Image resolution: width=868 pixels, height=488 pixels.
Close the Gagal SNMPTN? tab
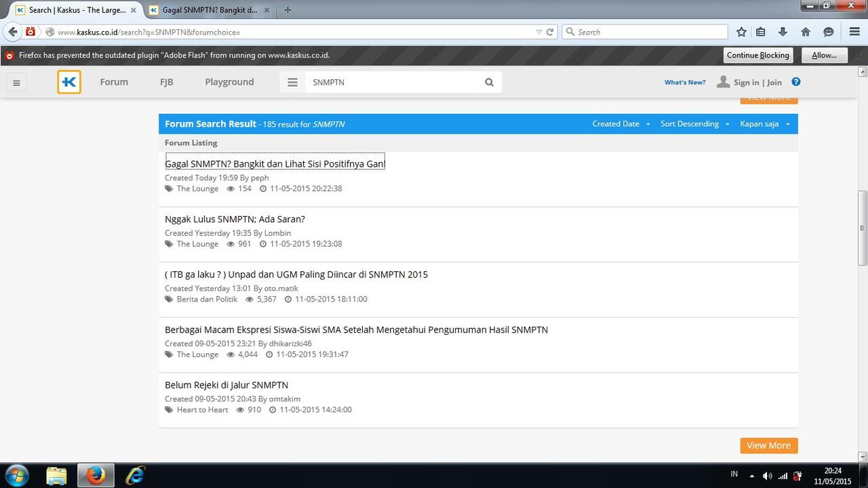267,9
